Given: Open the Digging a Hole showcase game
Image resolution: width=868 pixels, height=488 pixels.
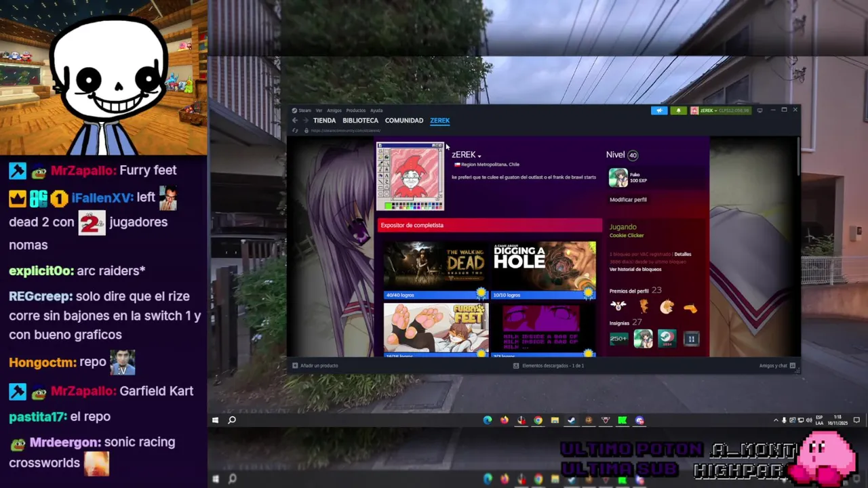Looking at the screenshot, I should pyautogui.click(x=544, y=266).
